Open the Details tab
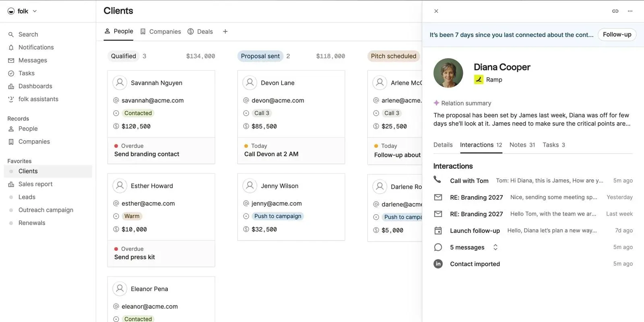Viewport: 644px width, 322px height. click(443, 145)
